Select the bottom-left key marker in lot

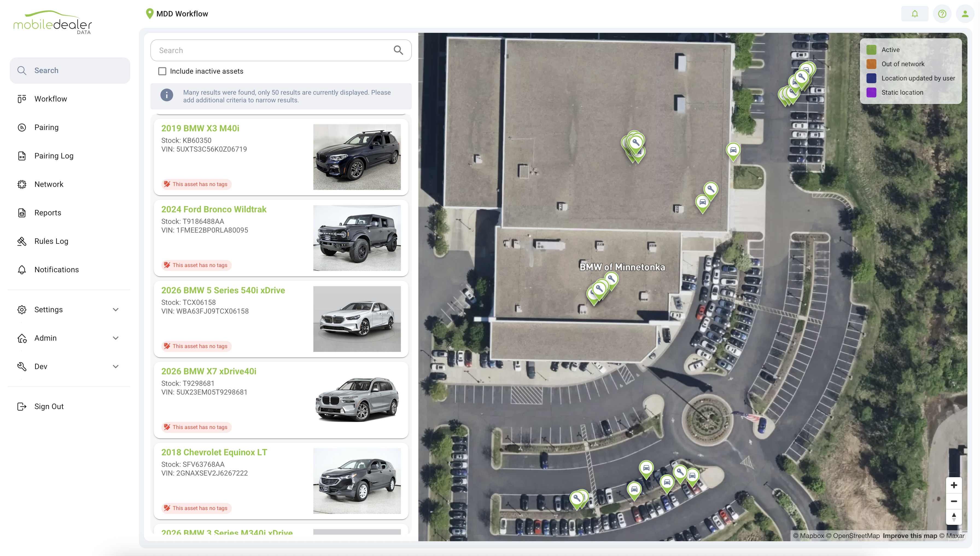[x=577, y=499]
